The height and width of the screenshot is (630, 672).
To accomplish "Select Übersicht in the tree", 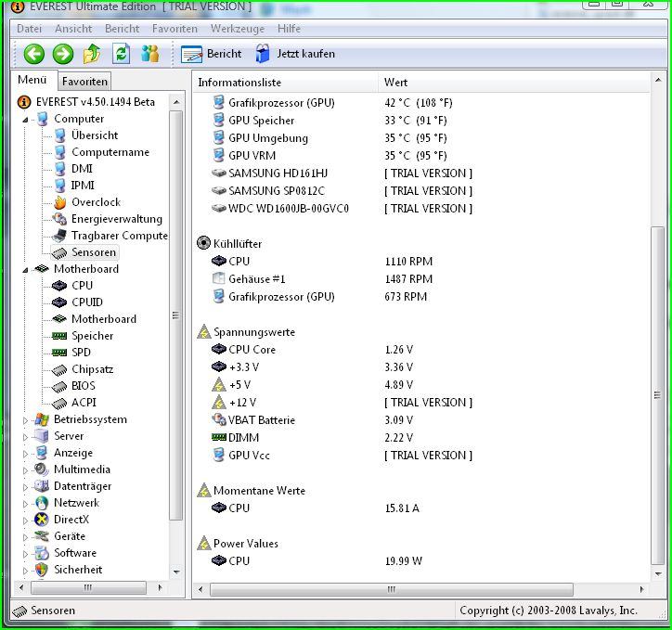I will click(x=95, y=135).
